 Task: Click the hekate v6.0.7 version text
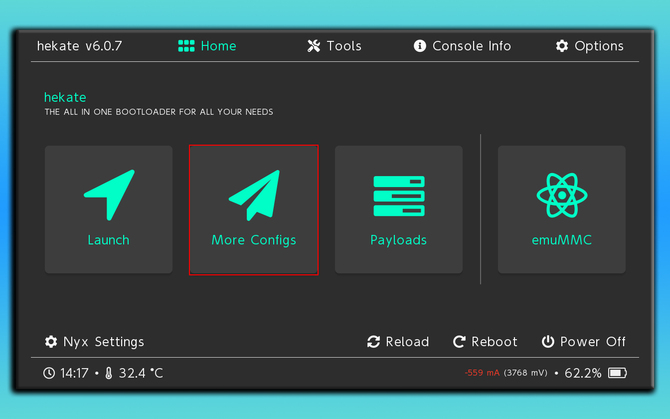tap(79, 46)
